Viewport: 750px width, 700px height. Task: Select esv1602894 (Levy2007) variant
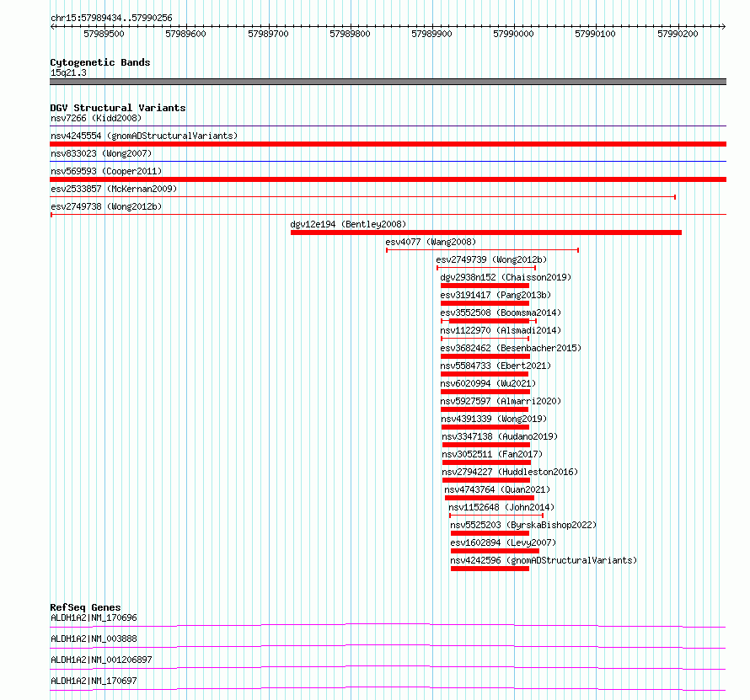click(x=503, y=542)
